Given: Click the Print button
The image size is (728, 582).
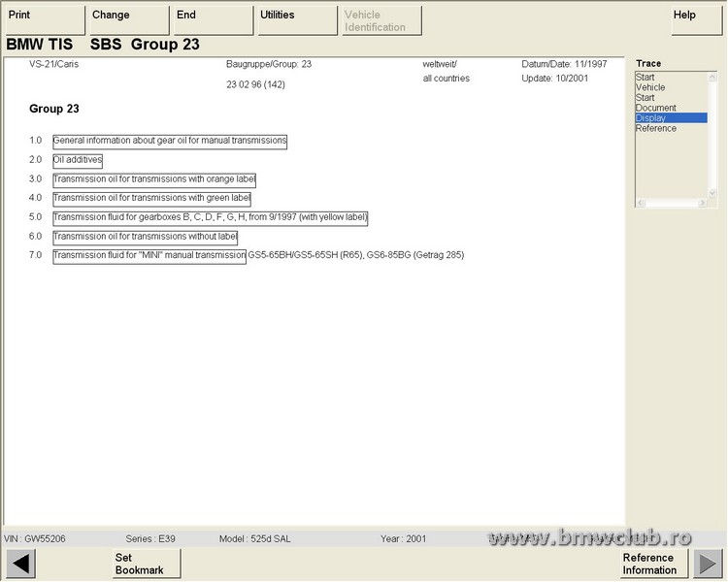Looking at the screenshot, I should pyautogui.click(x=45, y=20).
